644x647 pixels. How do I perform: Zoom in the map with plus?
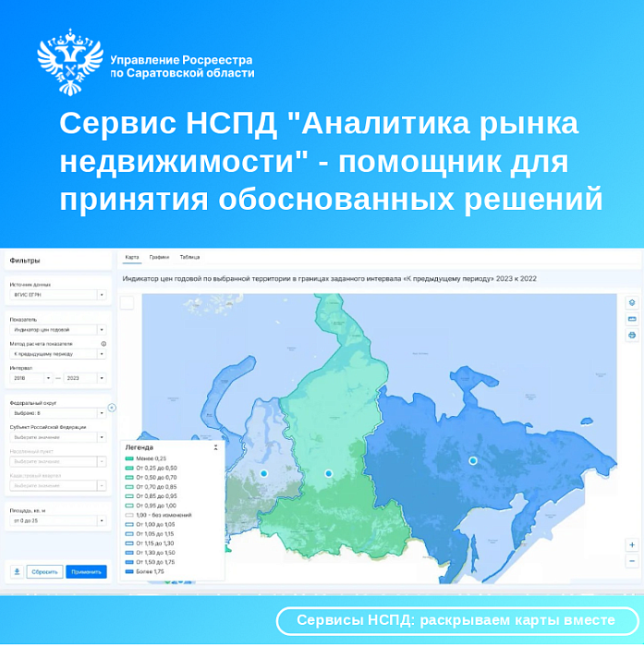(x=632, y=545)
